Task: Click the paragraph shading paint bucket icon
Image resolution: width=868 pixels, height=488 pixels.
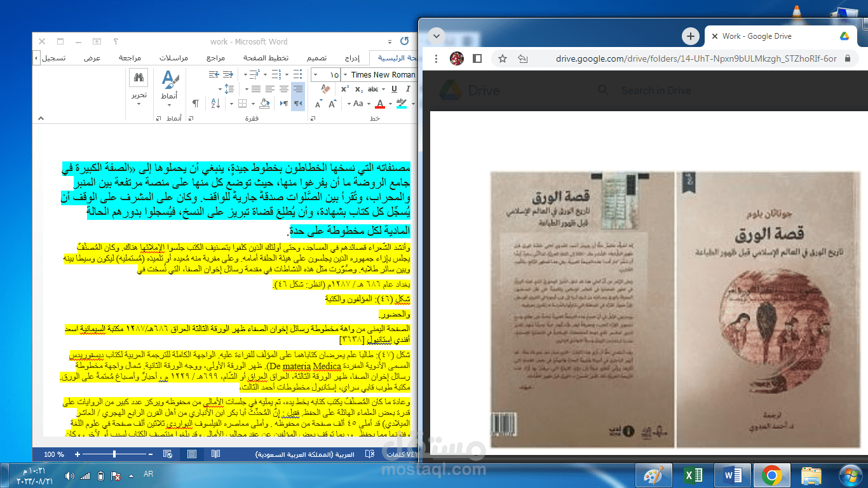Action: click(x=264, y=104)
